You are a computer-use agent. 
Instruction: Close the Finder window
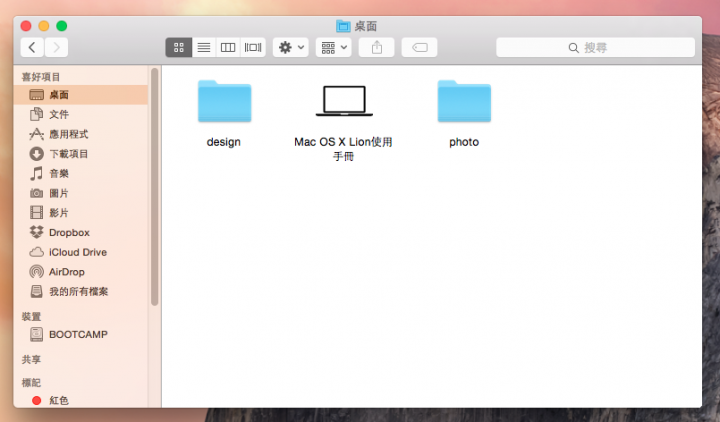[x=26, y=26]
